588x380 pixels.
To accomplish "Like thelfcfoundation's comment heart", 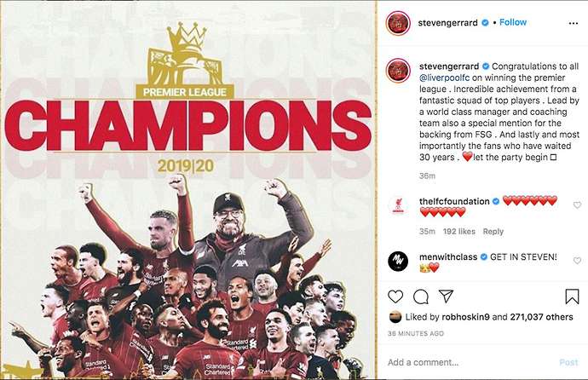I will pyautogui.click(x=577, y=205).
